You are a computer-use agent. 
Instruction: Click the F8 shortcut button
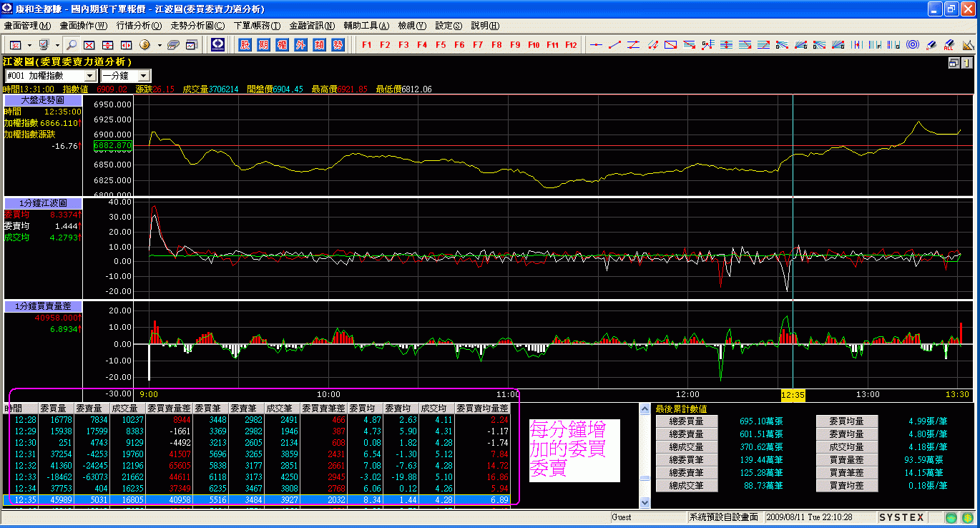[x=496, y=45]
